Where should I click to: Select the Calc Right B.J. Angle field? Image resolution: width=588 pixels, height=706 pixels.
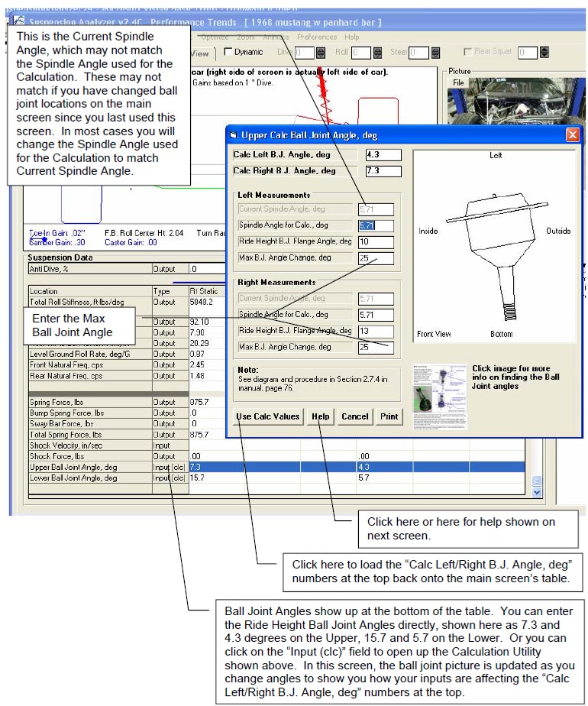tap(383, 171)
